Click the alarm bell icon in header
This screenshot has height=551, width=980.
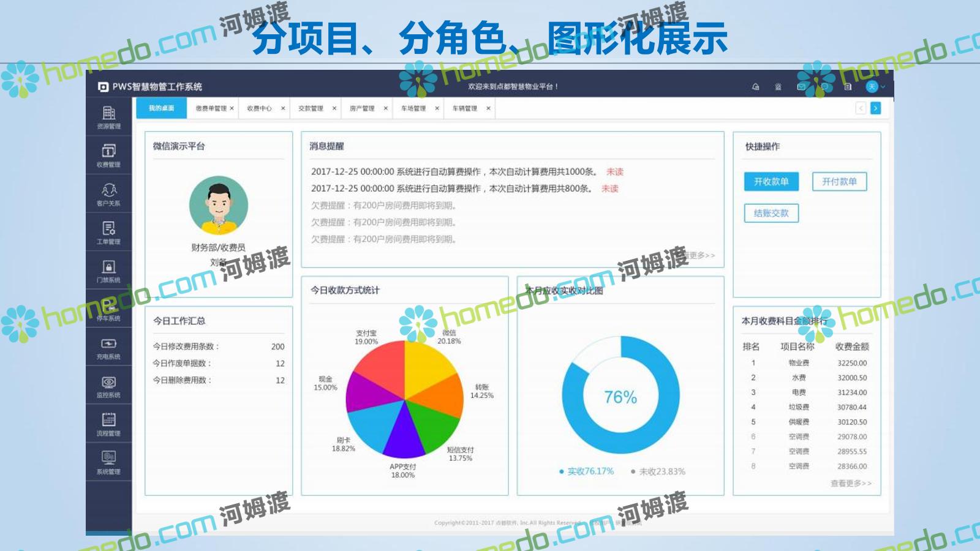click(778, 87)
